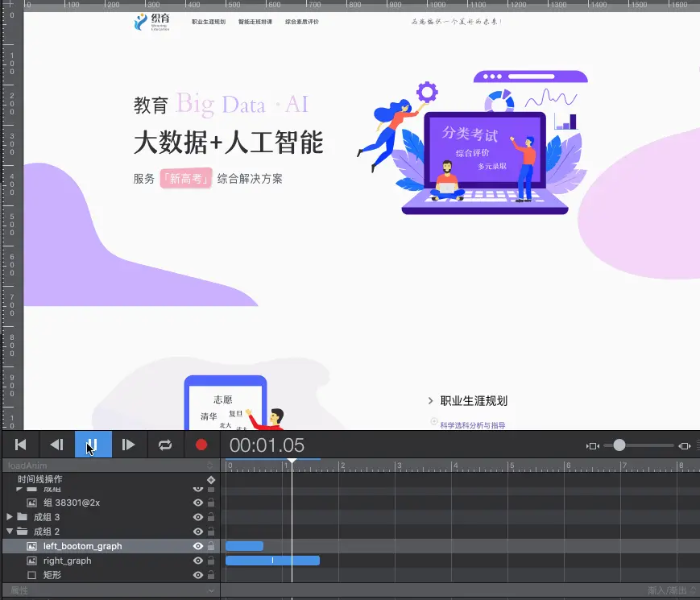This screenshot has width=700, height=600.
Task: Adjust the timeline zoom slider knob
Action: [619, 445]
